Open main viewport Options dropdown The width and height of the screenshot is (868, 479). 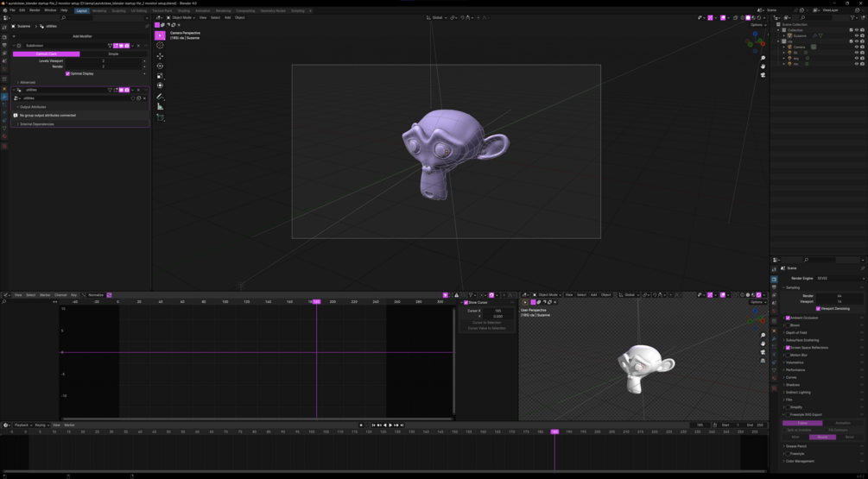[757, 25]
